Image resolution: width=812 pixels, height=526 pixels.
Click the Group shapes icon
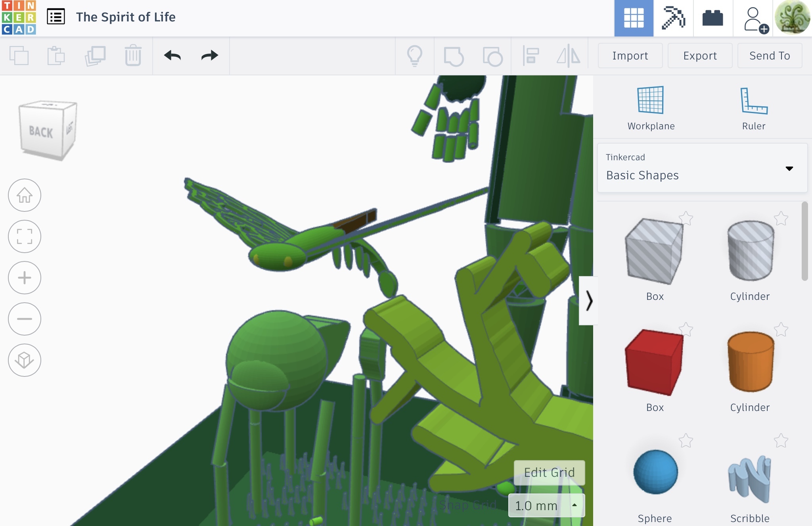454,56
